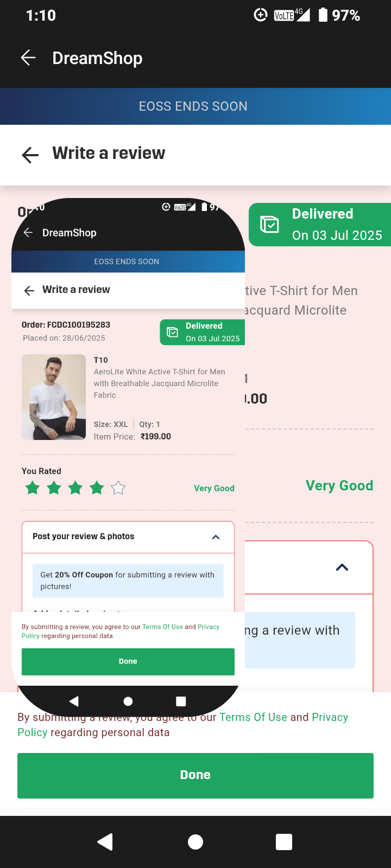391x868 pixels.
Task: Tap the large Delivered package icon
Action: tap(269, 224)
